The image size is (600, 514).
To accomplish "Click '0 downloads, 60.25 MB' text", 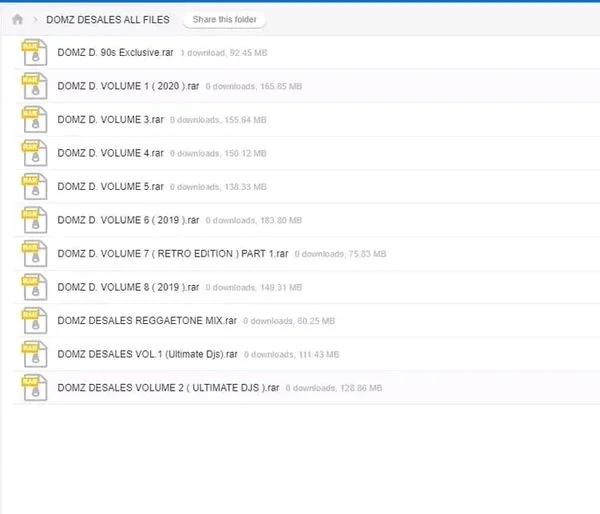I will tap(289, 321).
